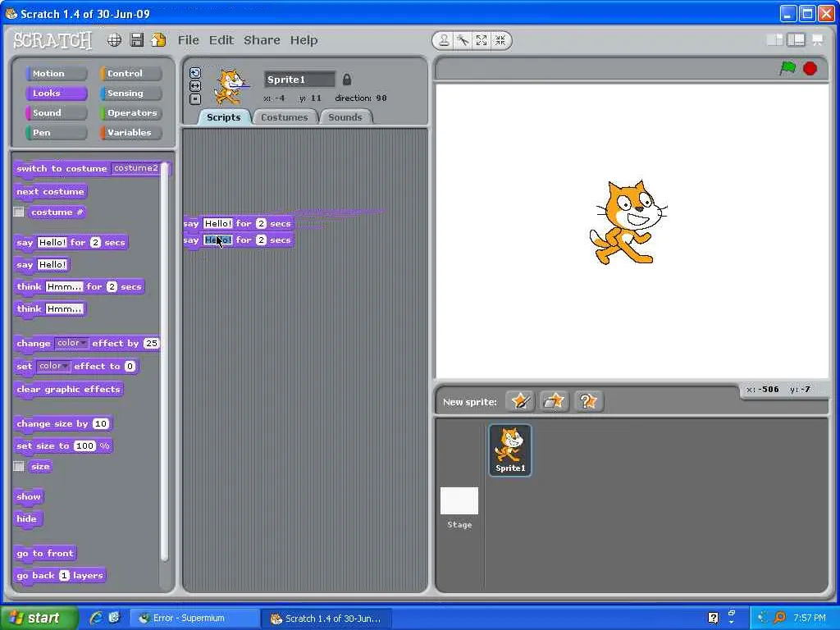The width and height of the screenshot is (840, 630).
Task: Click the globe language icon
Action: [x=114, y=40]
